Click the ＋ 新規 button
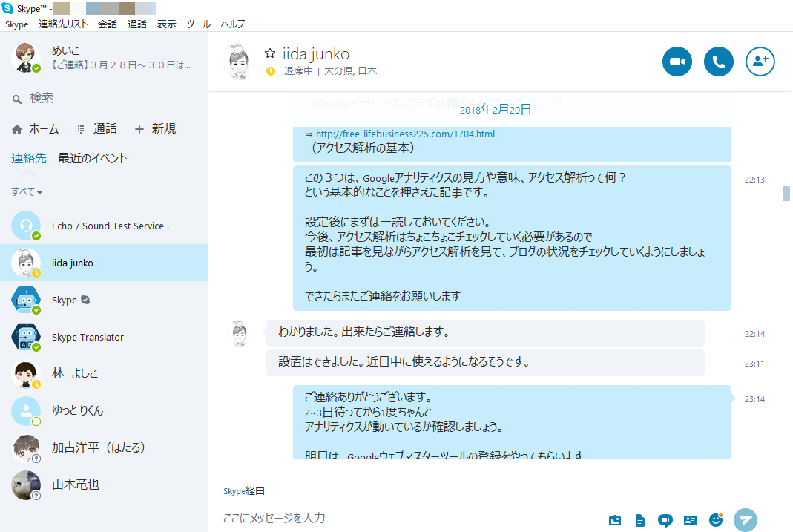The image size is (793, 532). [x=155, y=129]
